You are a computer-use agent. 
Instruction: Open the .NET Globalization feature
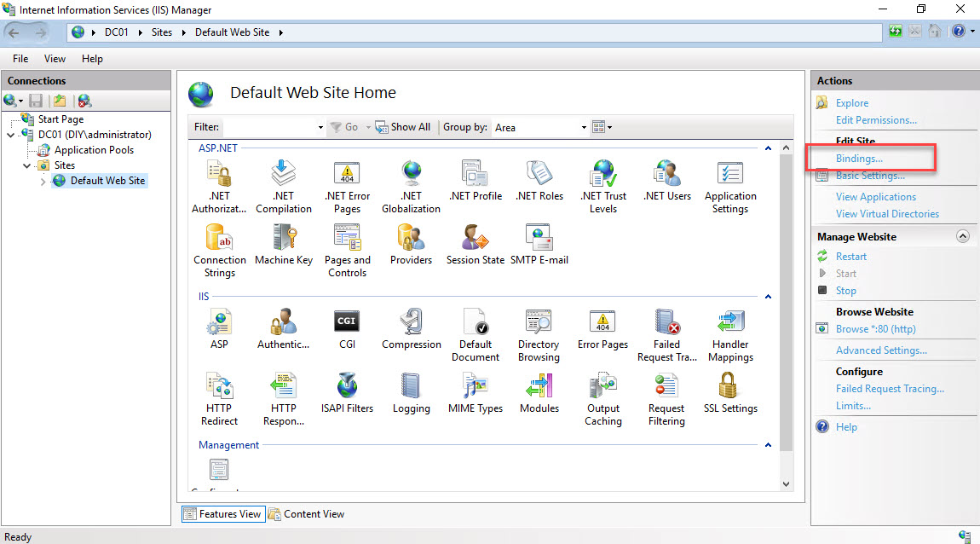pos(412,187)
